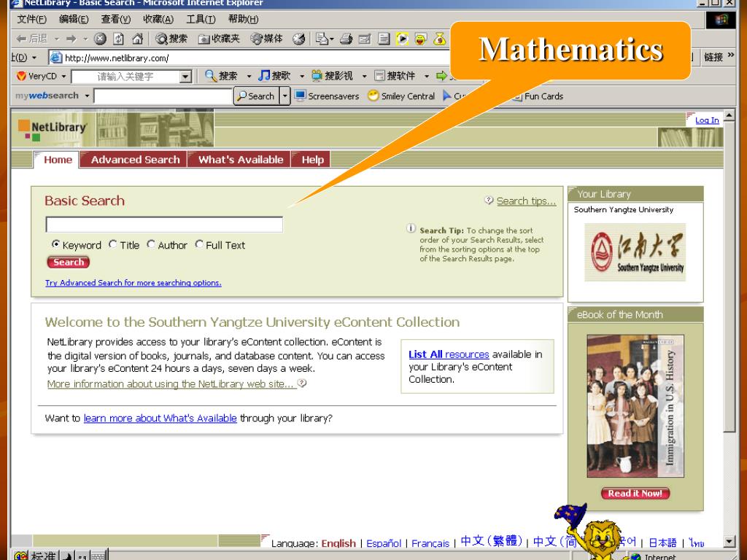Image resolution: width=747 pixels, height=560 pixels.
Task: Click Try Advanced Search for more options link
Action: (133, 283)
